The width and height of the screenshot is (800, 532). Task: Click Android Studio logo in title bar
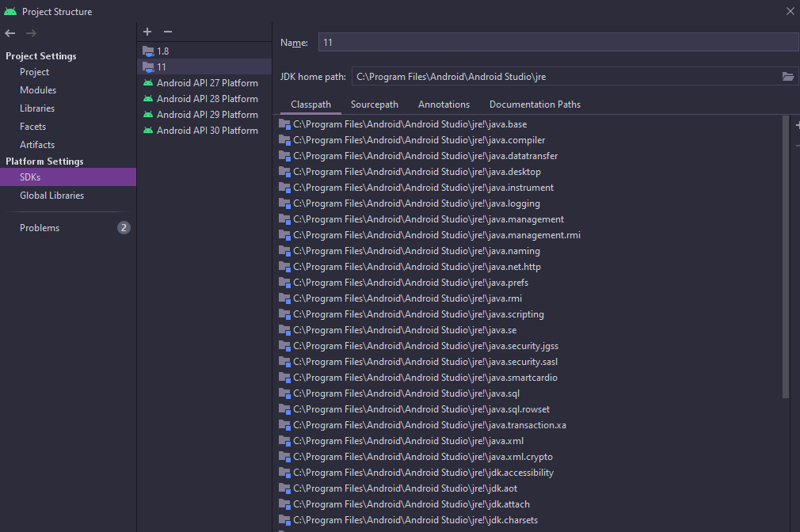tap(10, 11)
